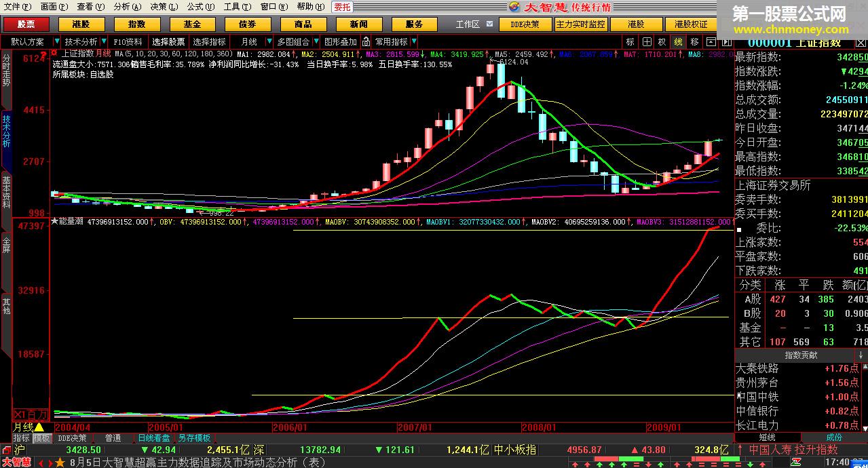Screen dimensions: 868x468
Task: Open the 决策 menu
Action: click(164, 7)
